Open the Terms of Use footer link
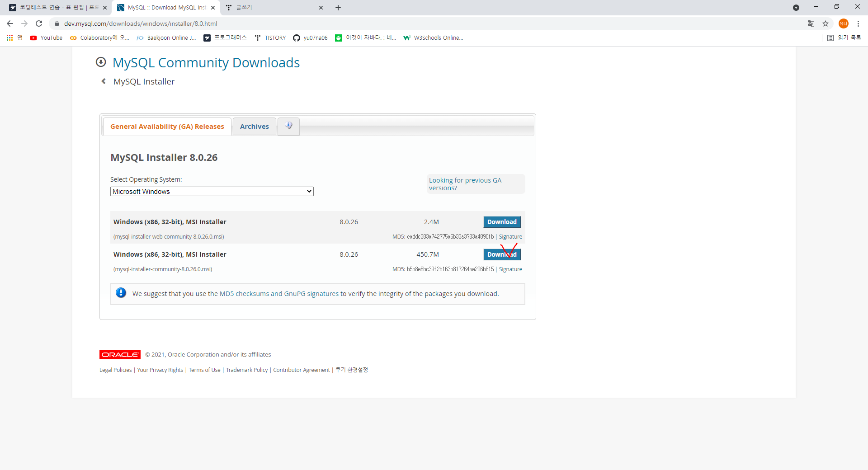868x470 pixels. coord(204,370)
